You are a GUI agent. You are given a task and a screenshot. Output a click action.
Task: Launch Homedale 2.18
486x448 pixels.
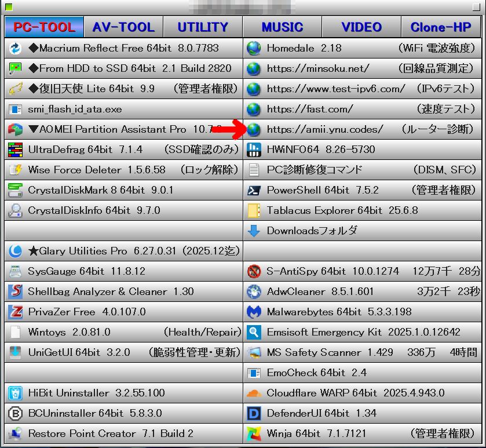tap(363, 48)
